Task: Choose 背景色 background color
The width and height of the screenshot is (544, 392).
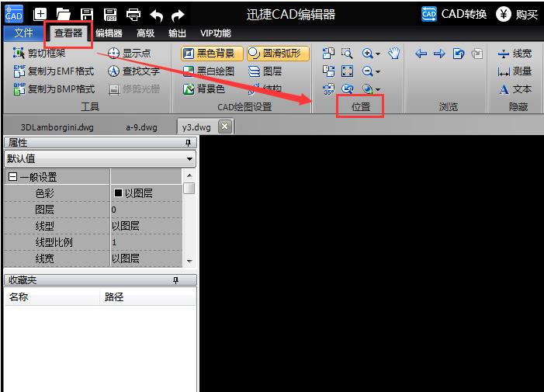Action: pyautogui.click(x=203, y=89)
